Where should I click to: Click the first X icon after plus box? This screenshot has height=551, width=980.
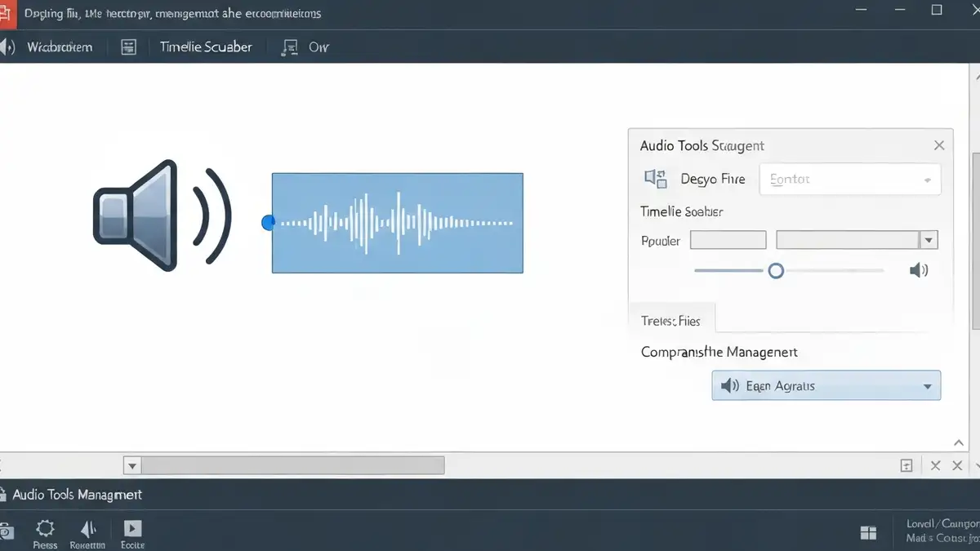[x=936, y=466]
